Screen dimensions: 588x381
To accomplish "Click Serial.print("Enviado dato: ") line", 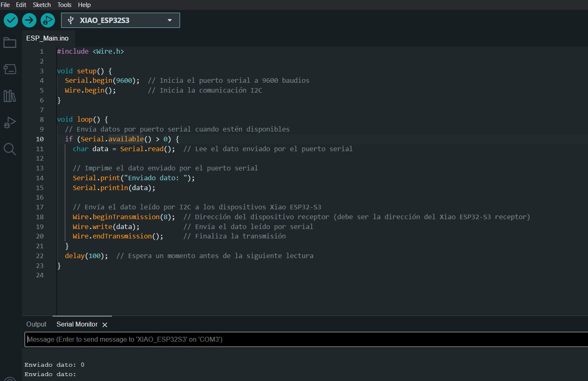I will (134, 178).
